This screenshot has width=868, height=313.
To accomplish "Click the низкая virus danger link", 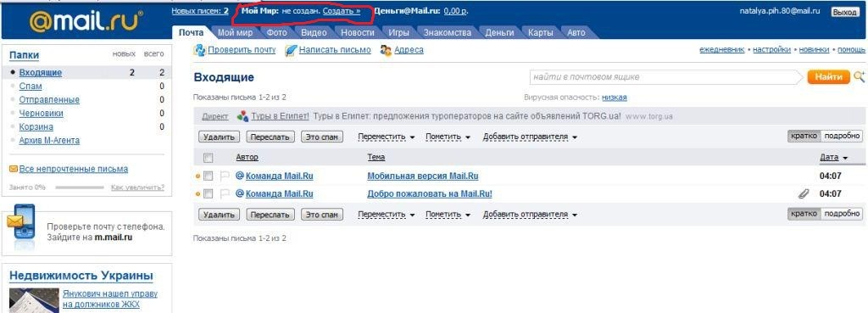I will click(x=615, y=98).
